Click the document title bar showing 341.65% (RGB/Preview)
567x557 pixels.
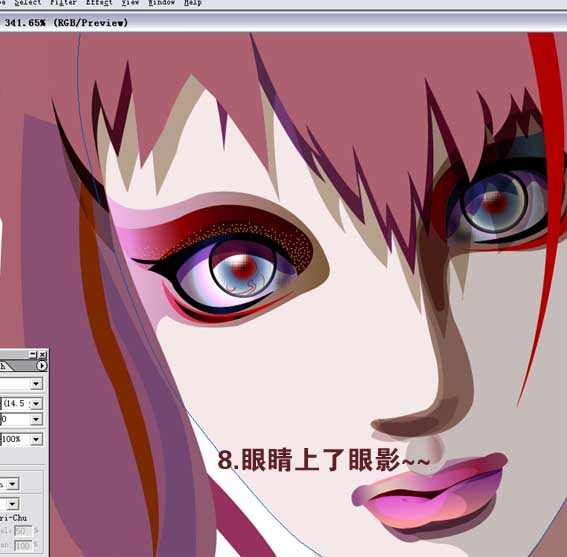coord(284,22)
